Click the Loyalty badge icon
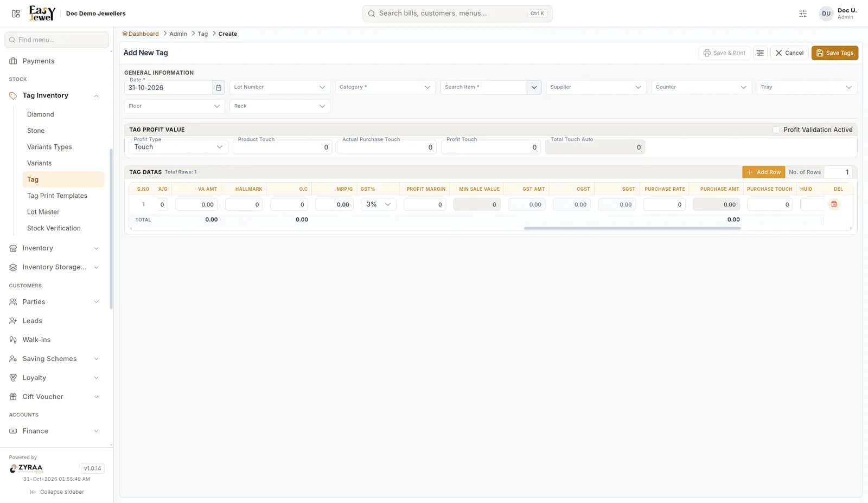 click(13, 378)
